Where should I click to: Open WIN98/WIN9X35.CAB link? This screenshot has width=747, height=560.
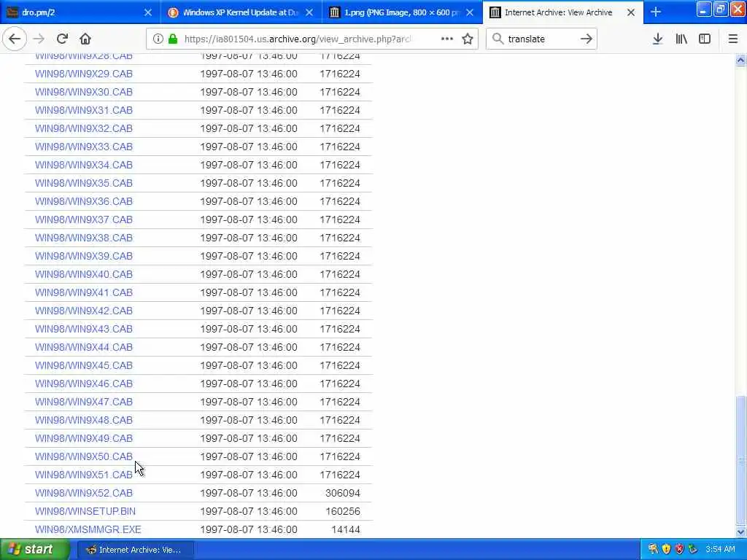click(83, 183)
